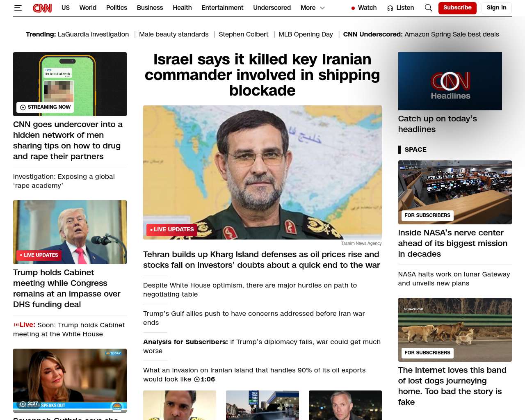
Task: Open the hamburger menu icon
Action: coord(18,8)
